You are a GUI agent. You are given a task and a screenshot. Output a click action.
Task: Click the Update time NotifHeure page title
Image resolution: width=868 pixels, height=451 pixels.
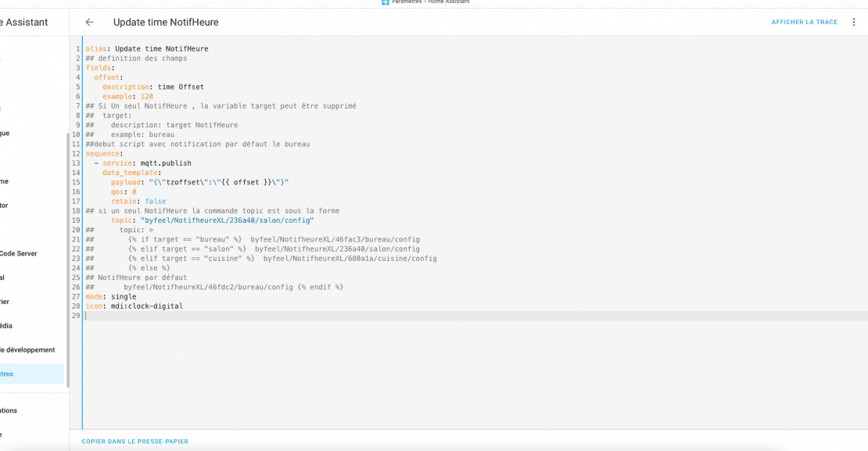pos(166,23)
